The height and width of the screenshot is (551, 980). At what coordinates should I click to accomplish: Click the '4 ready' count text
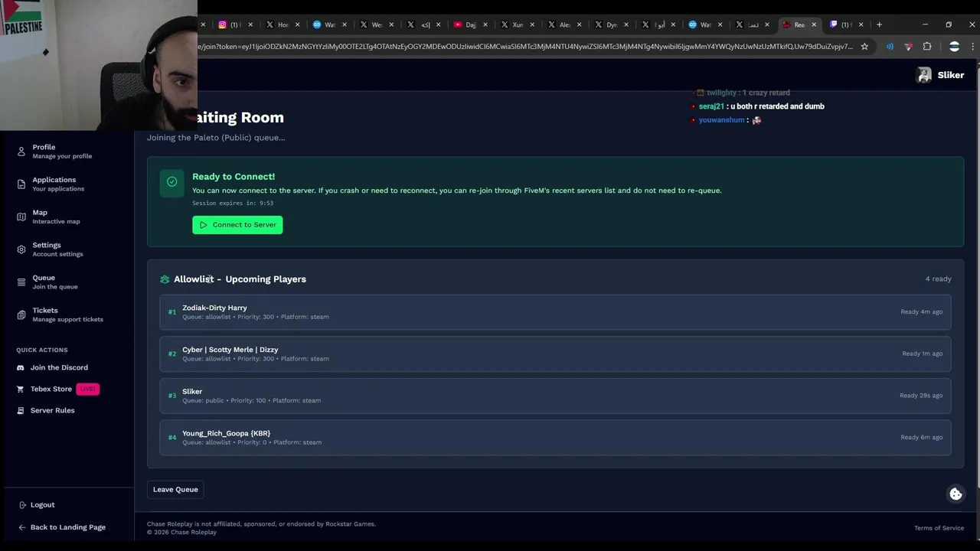938,279
